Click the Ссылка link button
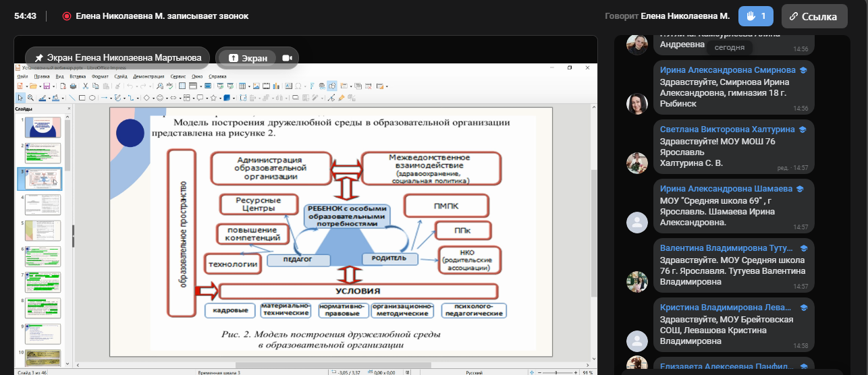This screenshot has height=375, width=868. pyautogui.click(x=815, y=16)
